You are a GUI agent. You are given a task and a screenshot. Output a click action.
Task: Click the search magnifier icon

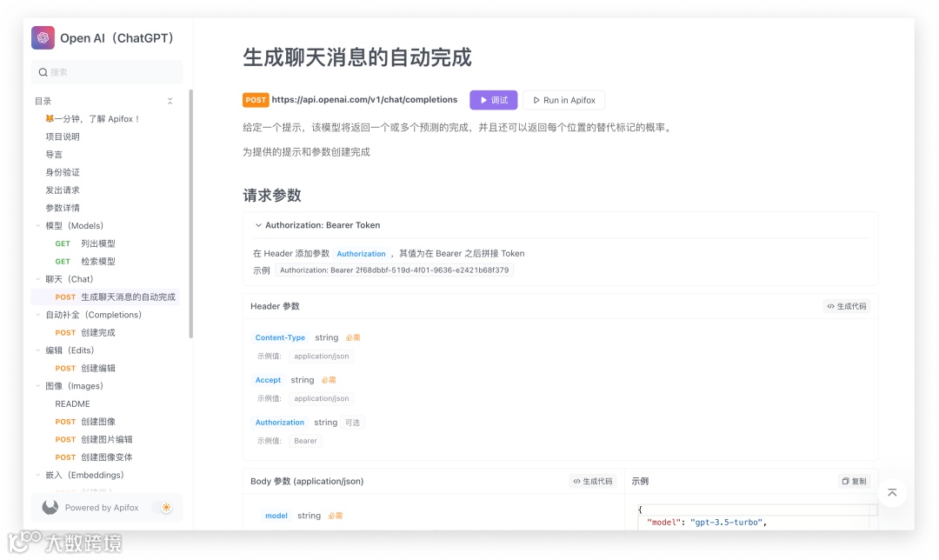point(43,72)
